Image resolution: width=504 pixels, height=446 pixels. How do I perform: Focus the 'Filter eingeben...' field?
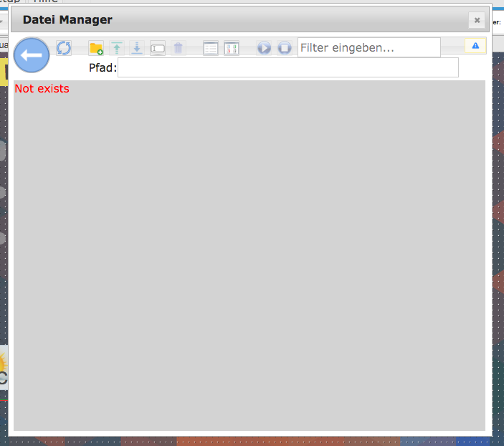coord(369,48)
